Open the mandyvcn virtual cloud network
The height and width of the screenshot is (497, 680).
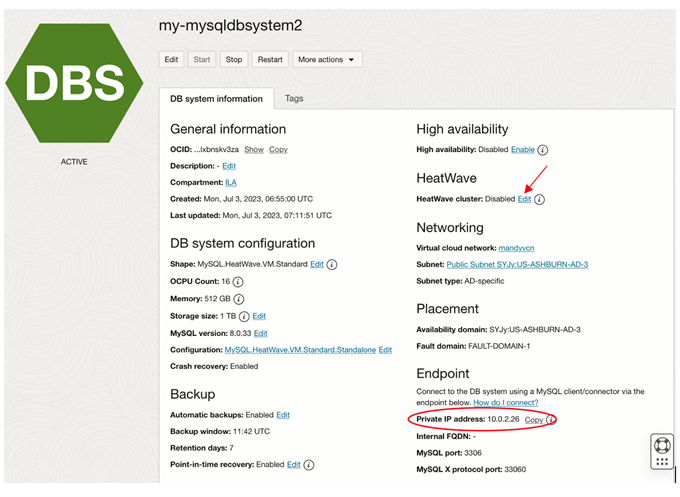click(516, 248)
